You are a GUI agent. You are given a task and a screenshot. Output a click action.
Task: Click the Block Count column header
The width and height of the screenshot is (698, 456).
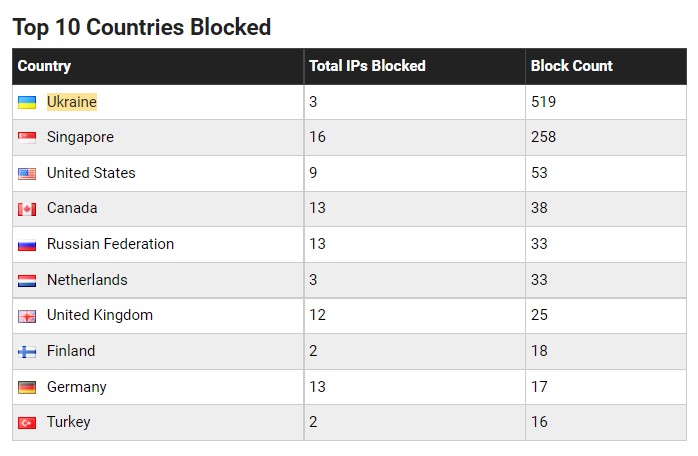pyautogui.click(x=571, y=66)
